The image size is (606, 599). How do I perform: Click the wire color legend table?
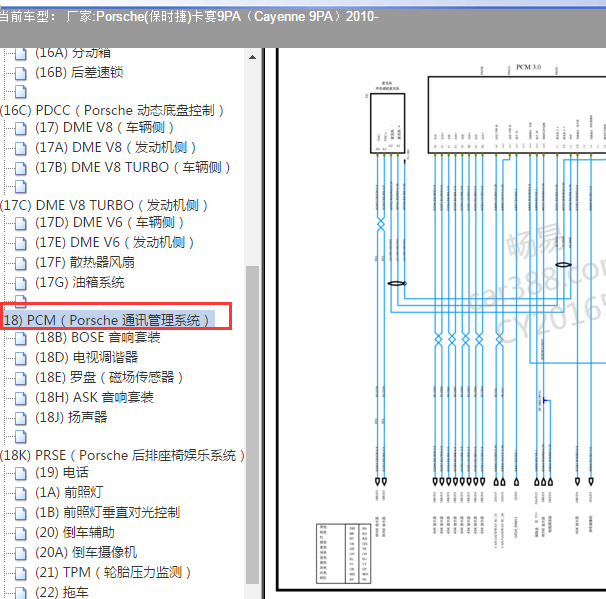(343, 553)
